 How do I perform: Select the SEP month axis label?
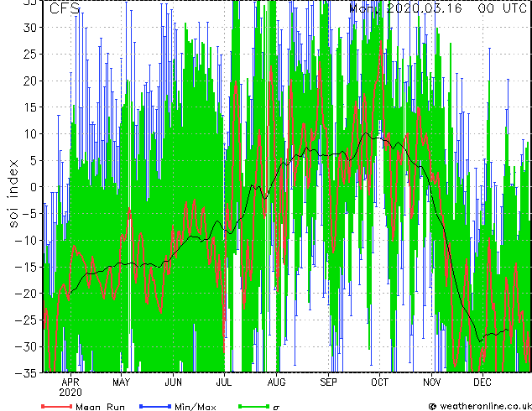coord(328,382)
